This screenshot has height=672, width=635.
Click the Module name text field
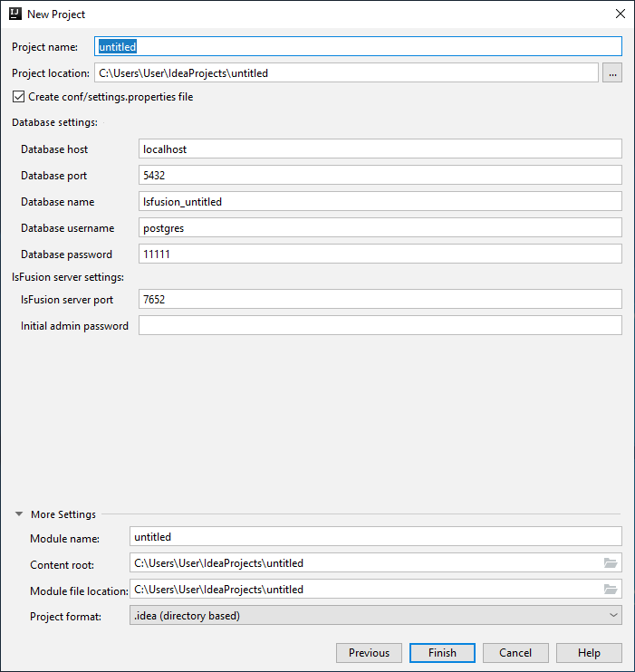pyautogui.click(x=376, y=537)
